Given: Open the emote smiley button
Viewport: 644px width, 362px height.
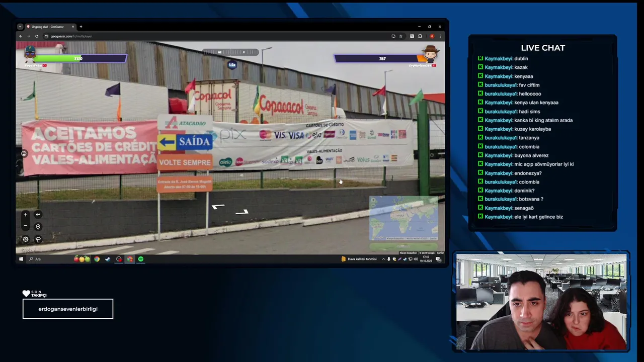Looking at the screenshot, I should coord(24,153).
